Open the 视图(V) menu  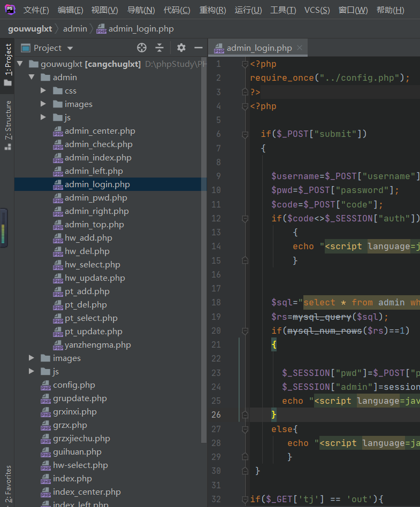tap(104, 10)
